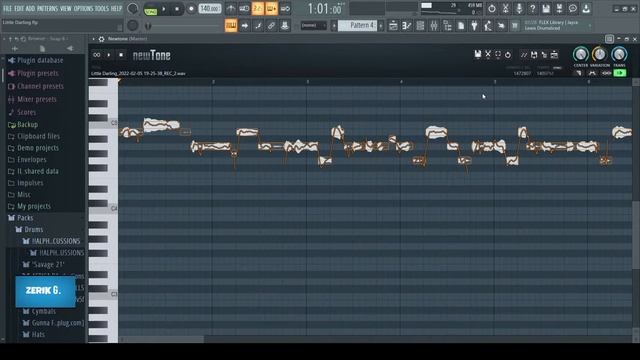Toggle wait for input before recording

(244, 9)
